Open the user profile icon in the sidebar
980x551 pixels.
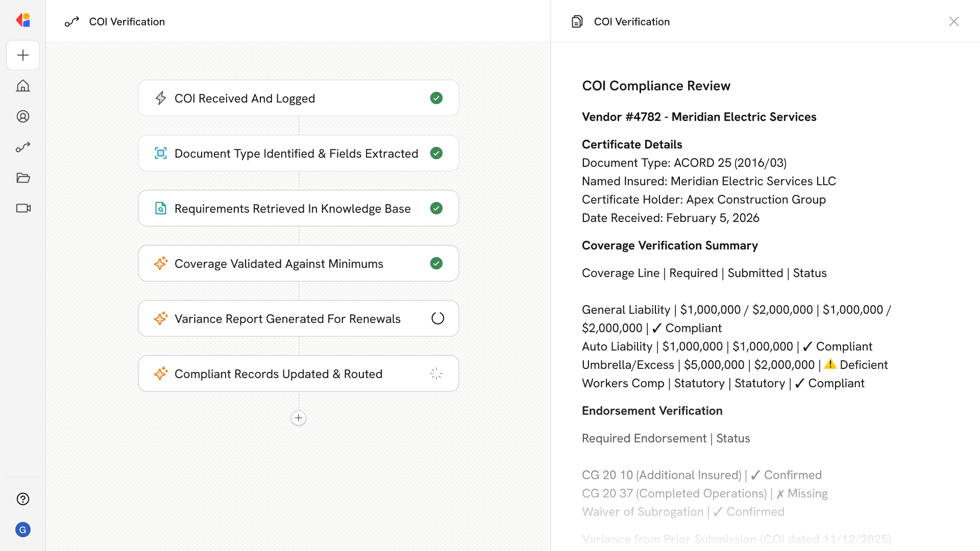coord(23,116)
